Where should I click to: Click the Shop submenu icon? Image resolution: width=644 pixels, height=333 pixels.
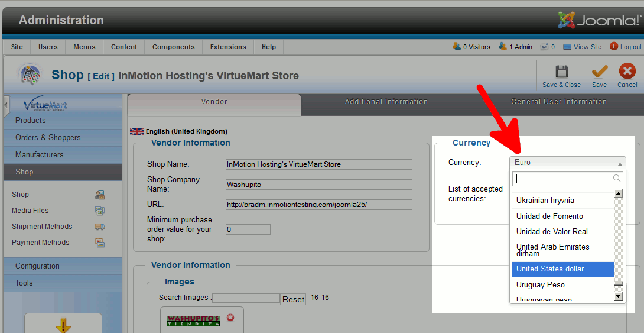point(100,195)
